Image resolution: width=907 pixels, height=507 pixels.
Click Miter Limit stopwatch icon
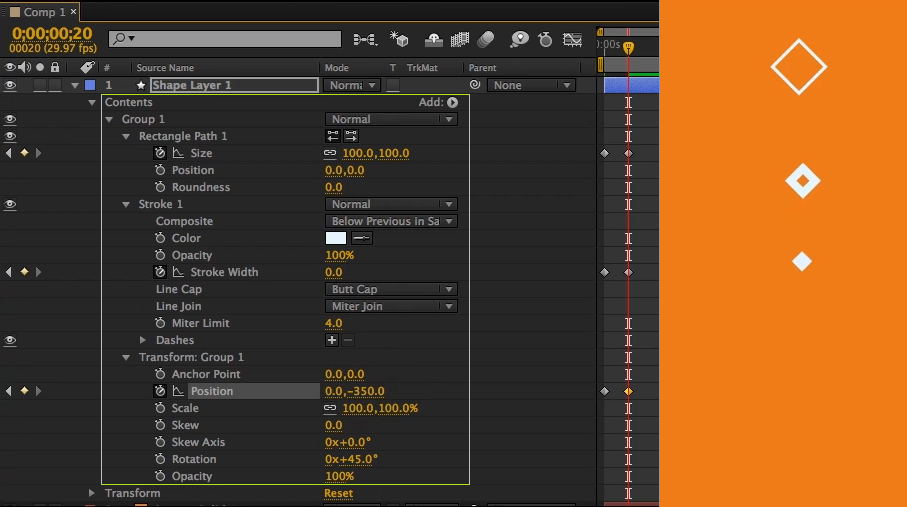tap(160, 323)
